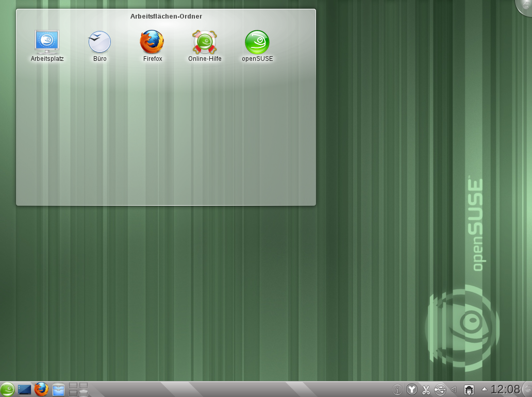Viewport: 532px width, 397px height.
Task: Expand hidden system tray icons with the arrow
Action: [x=485, y=389]
